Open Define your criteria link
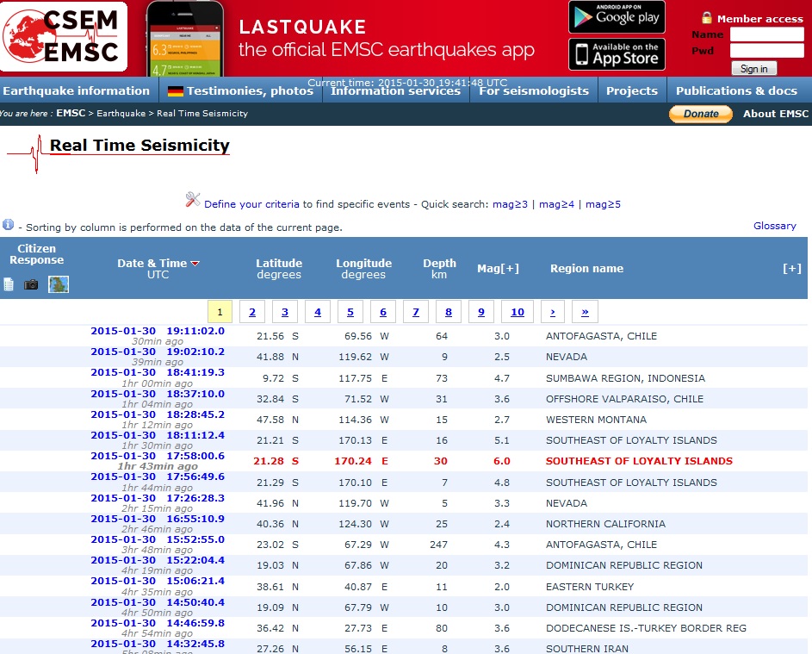This screenshot has height=654, width=812. (x=251, y=204)
